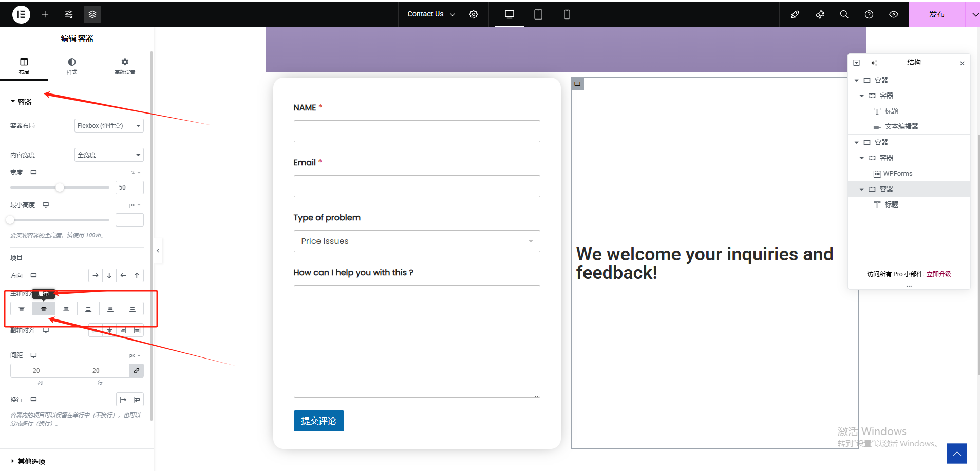Toggle linked gap values icon
The image size is (980, 471).
(x=137, y=371)
